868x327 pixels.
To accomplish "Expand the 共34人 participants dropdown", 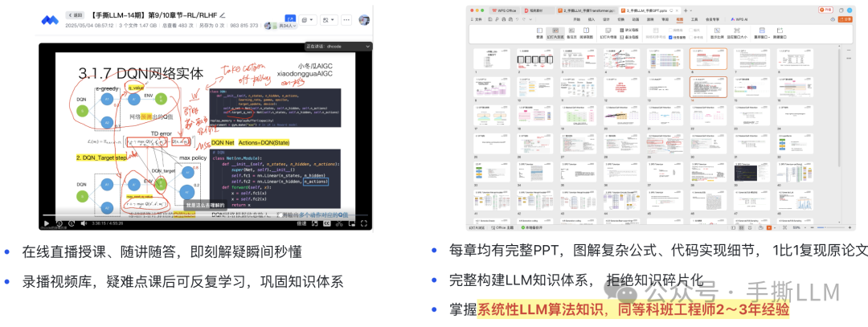I will (x=288, y=26).
